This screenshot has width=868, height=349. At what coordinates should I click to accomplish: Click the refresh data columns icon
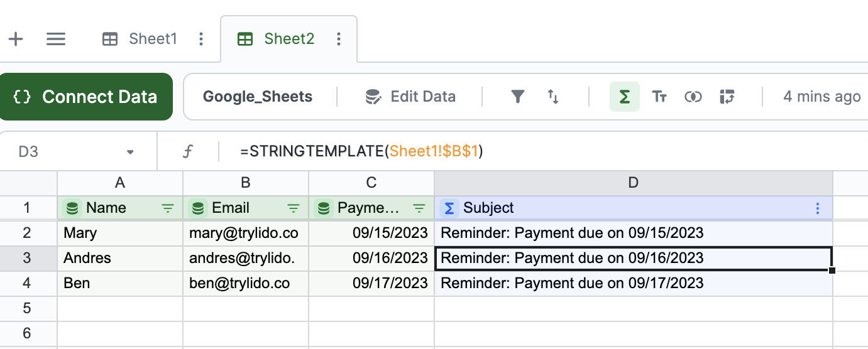[x=727, y=97]
